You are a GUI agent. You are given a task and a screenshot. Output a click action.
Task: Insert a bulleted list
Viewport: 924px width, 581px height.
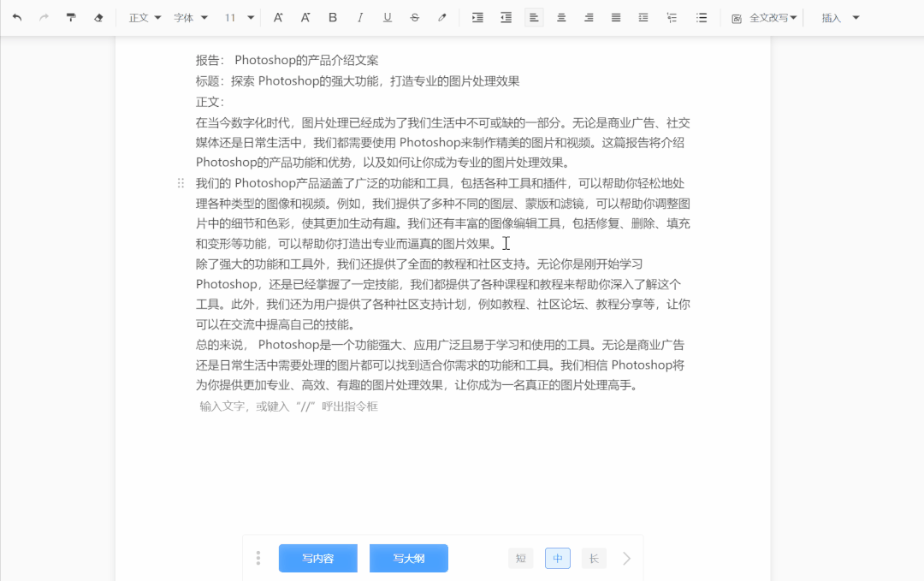pos(702,18)
